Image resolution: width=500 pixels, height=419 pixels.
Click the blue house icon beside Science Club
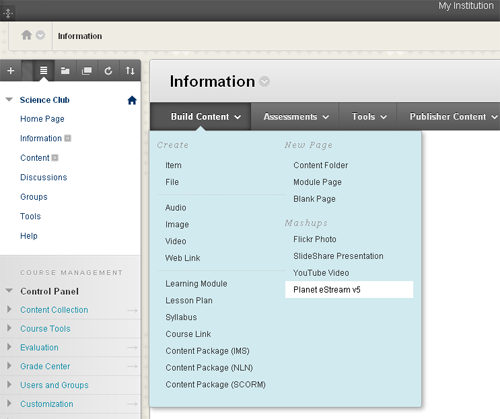coord(132,100)
